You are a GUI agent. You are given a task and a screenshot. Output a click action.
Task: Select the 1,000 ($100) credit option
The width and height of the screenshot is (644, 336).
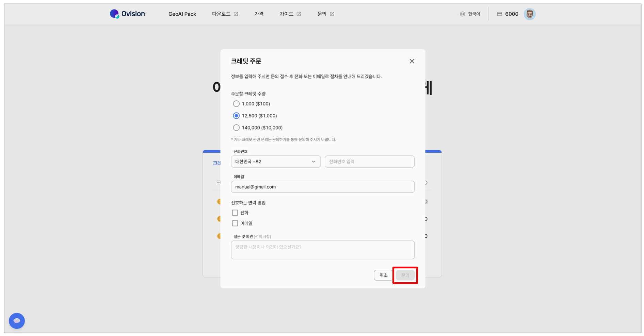tap(236, 104)
